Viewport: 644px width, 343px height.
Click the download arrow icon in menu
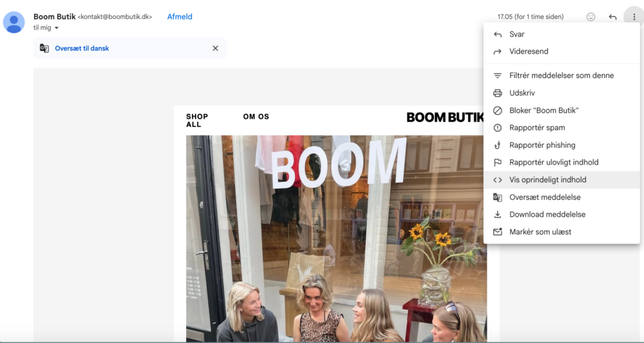point(497,215)
